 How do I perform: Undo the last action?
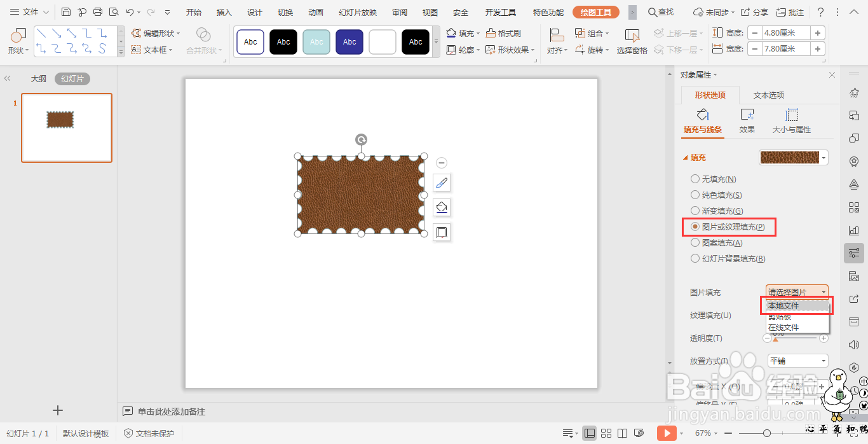click(130, 12)
